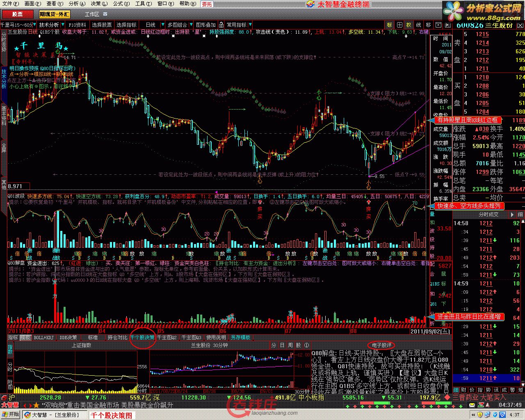Click the 上证指数 mini chart header
525x420 pixels.
pos(81,345)
